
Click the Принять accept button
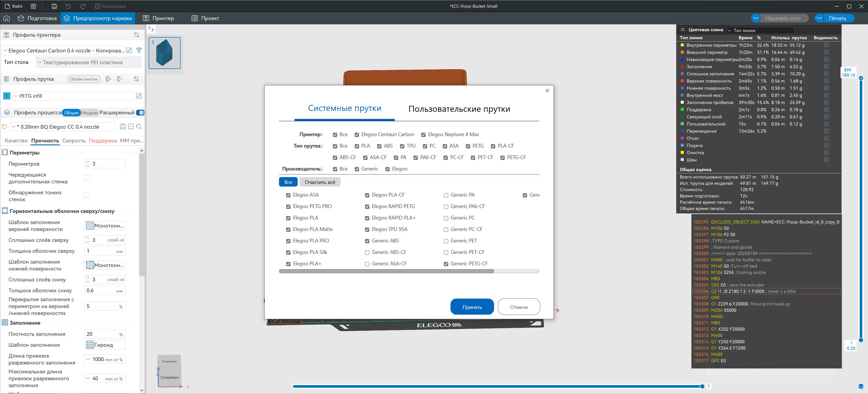point(472,307)
